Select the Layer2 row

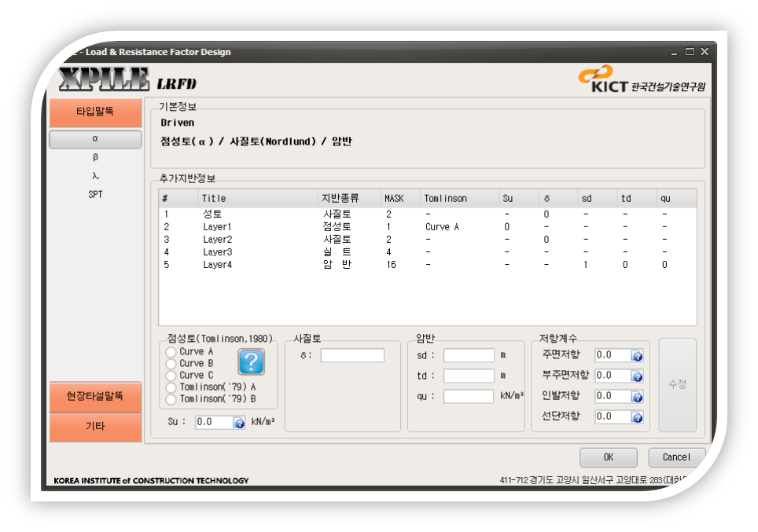[x=427, y=239]
